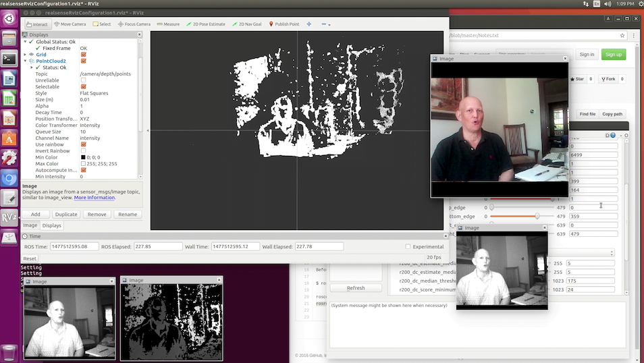
Task: Switch to the Displays panel tab
Action: pos(52,225)
